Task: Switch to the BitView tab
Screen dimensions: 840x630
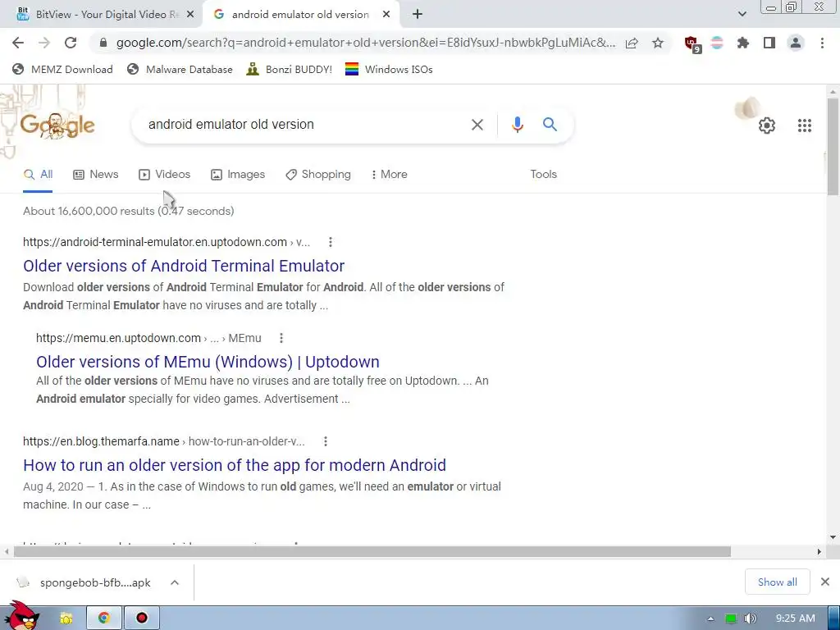Action: tap(101, 15)
